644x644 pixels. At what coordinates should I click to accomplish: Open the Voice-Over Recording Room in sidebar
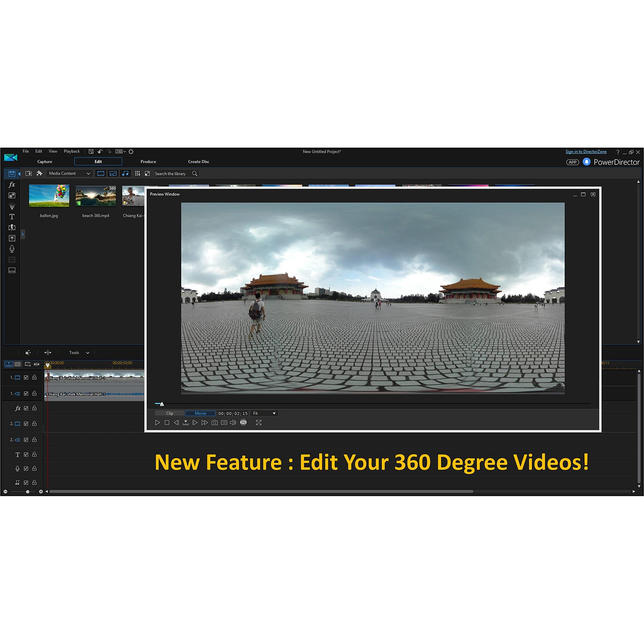pos(12,249)
